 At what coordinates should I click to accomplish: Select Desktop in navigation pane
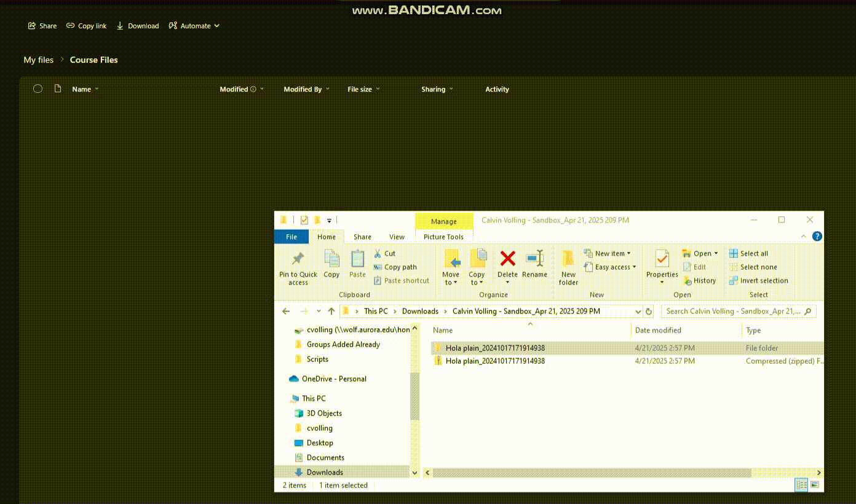click(320, 443)
